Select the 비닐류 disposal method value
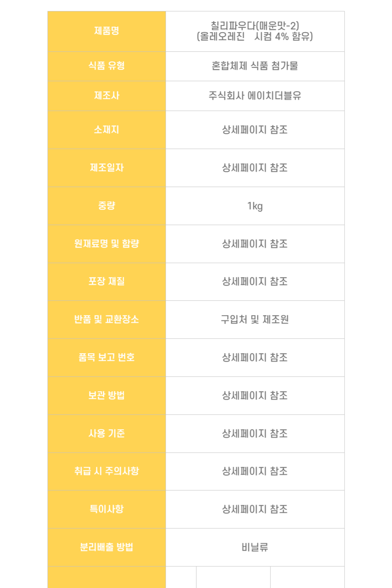The image size is (392, 588). point(255,547)
